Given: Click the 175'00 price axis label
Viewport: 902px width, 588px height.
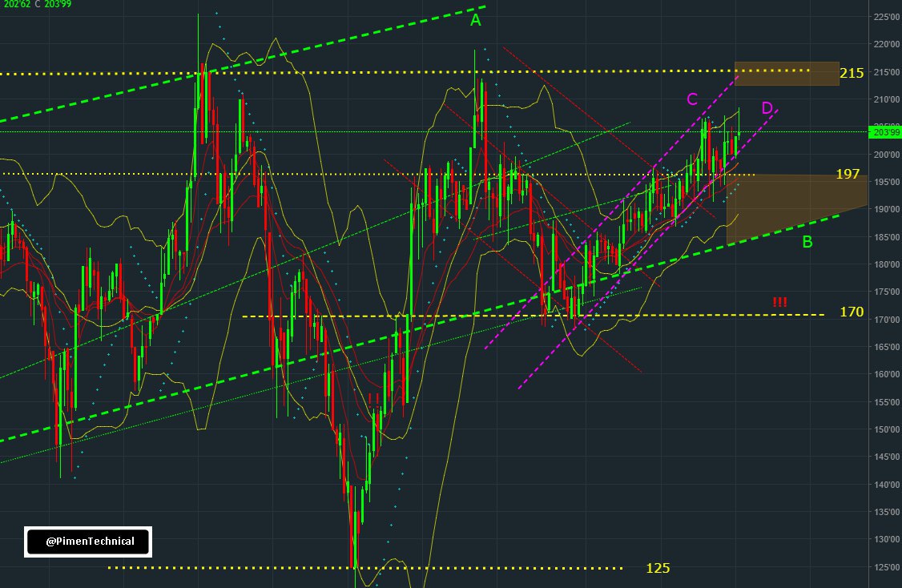Looking at the screenshot, I should (x=887, y=292).
